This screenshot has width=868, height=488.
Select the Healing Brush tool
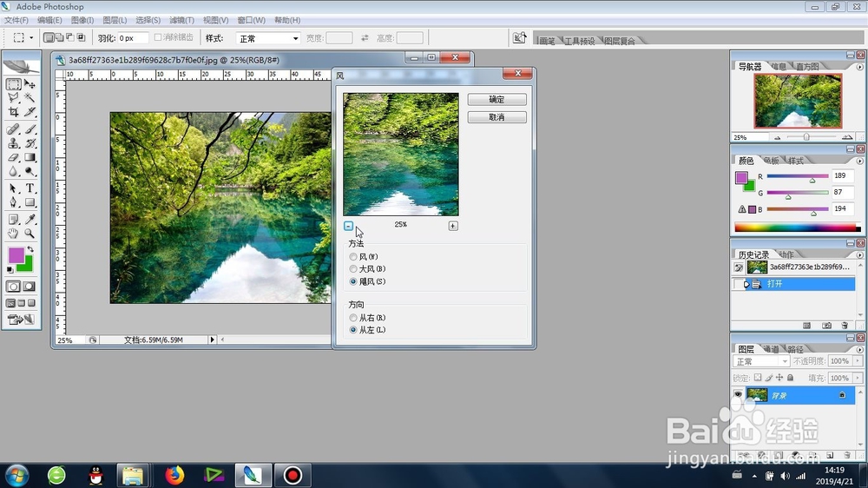pos(13,129)
